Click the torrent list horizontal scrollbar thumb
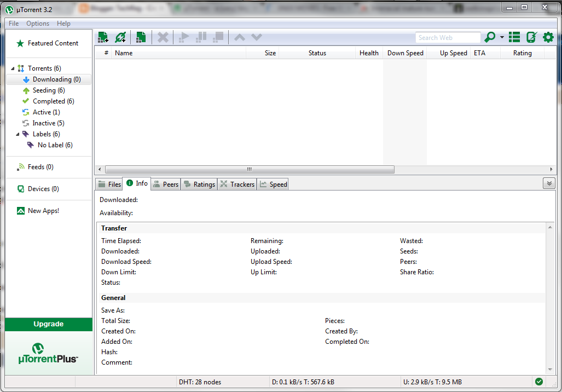This screenshot has width=562, height=392. tap(250, 169)
